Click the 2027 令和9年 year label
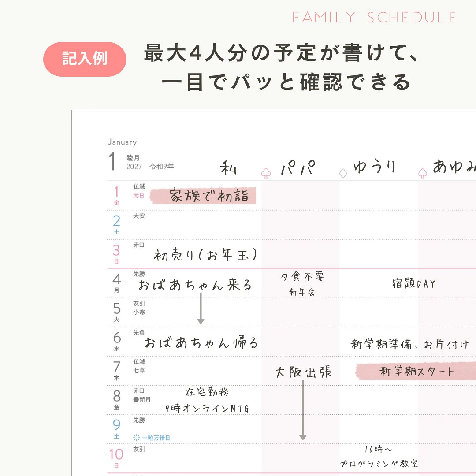The width and height of the screenshot is (476, 476). [x=150, y=166]
